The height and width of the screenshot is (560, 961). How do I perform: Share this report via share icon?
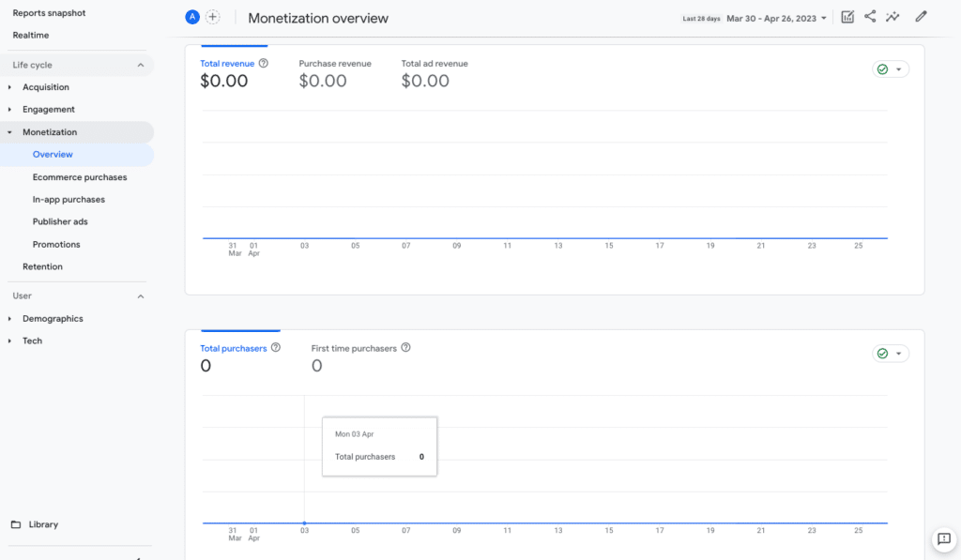point(870,17)
